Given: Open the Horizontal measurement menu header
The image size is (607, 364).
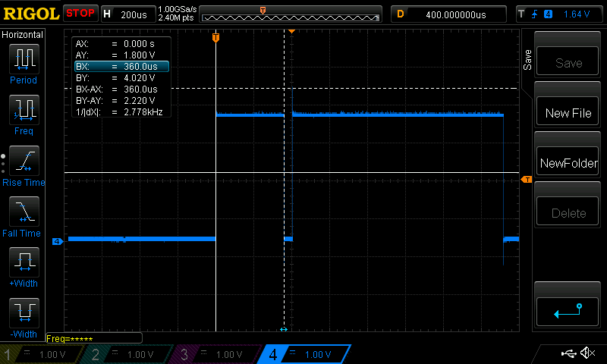Looking at the screenshot, I should tap(23, 35).
